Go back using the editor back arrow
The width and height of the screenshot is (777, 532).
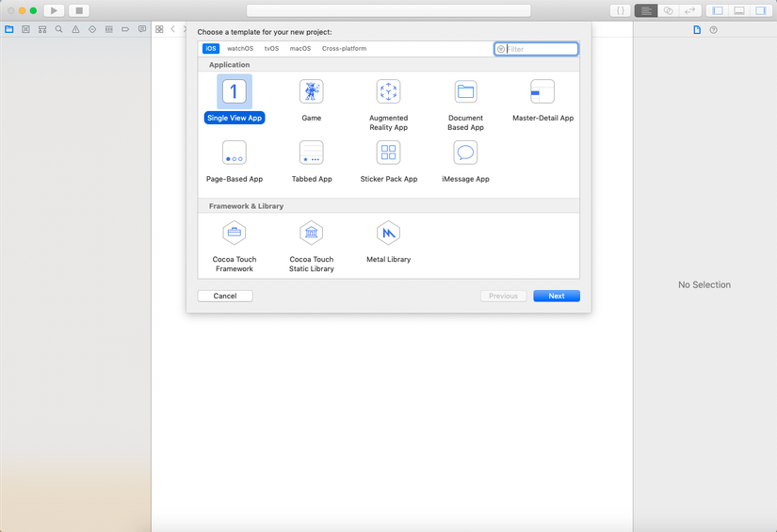(x=173, y=29)
